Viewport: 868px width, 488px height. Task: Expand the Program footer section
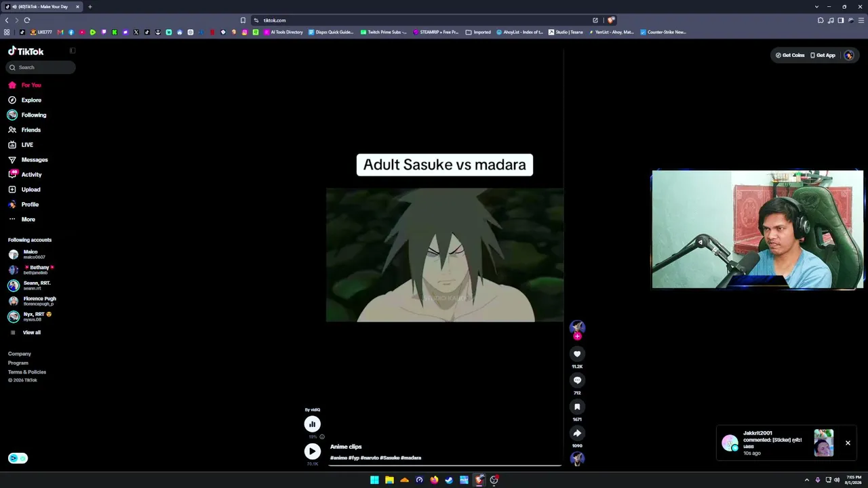point(18,363)
